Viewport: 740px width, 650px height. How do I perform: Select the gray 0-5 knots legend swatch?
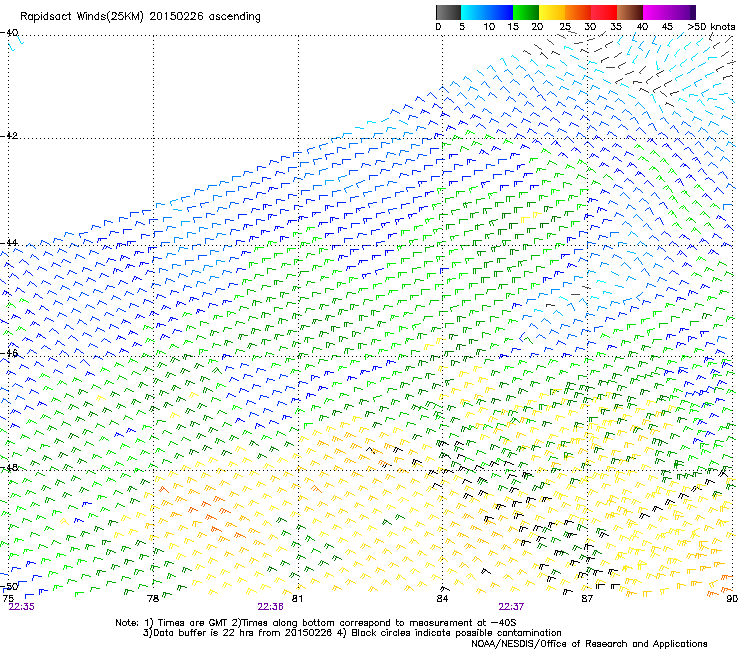448,12
